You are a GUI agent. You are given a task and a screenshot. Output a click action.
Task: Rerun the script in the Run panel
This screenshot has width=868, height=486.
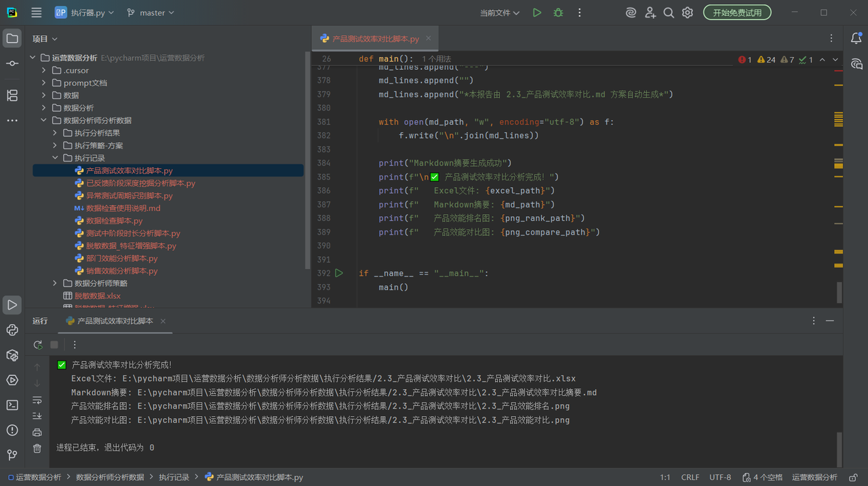(38, 344)
